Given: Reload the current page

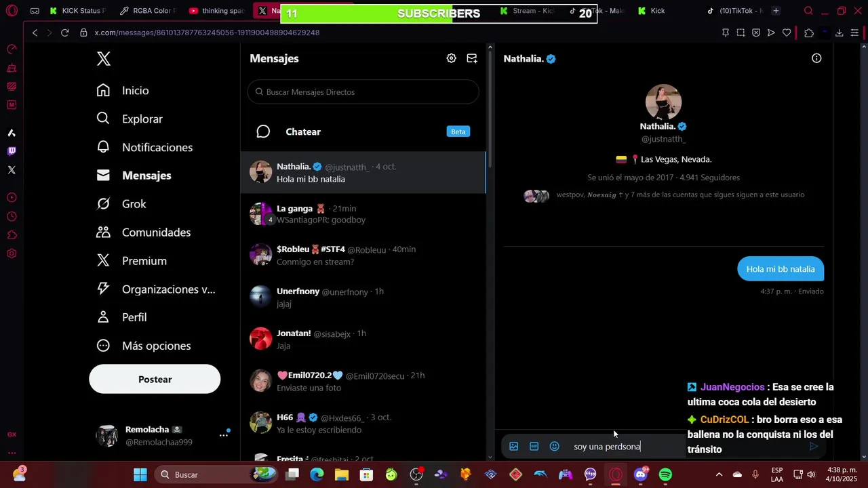Looking at the screenshot, I should click(64, 33).
